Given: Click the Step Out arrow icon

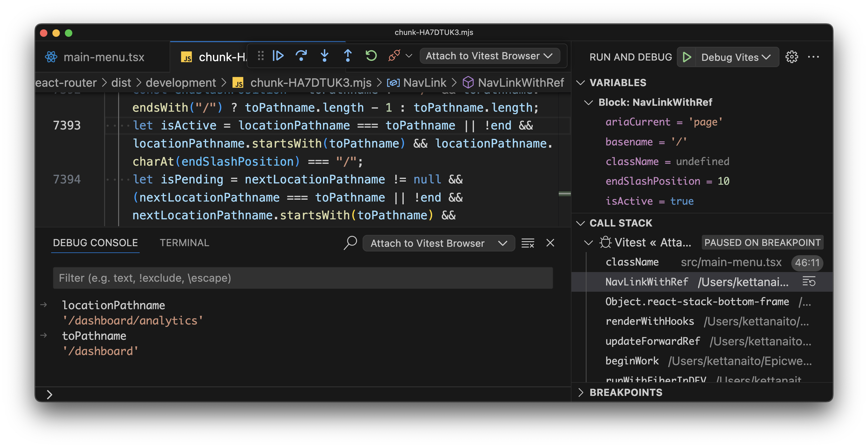Looking at the screenshot, I should click(348, 56).
